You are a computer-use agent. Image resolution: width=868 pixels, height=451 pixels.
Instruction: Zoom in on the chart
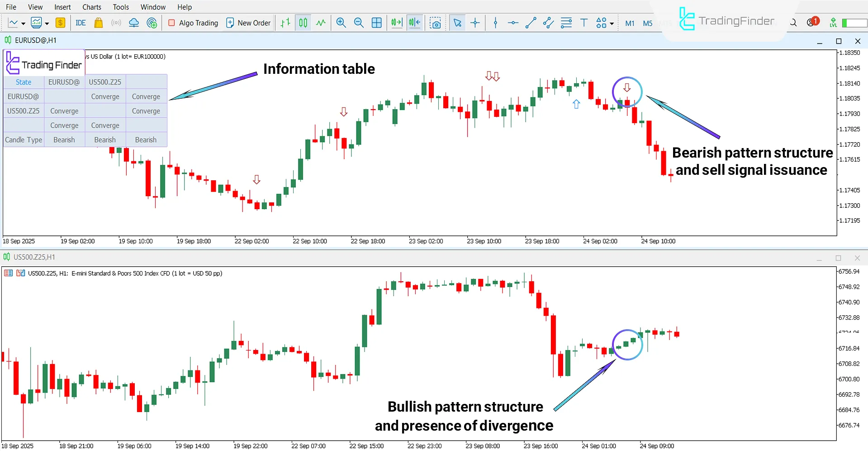click(x=341, y=23)
